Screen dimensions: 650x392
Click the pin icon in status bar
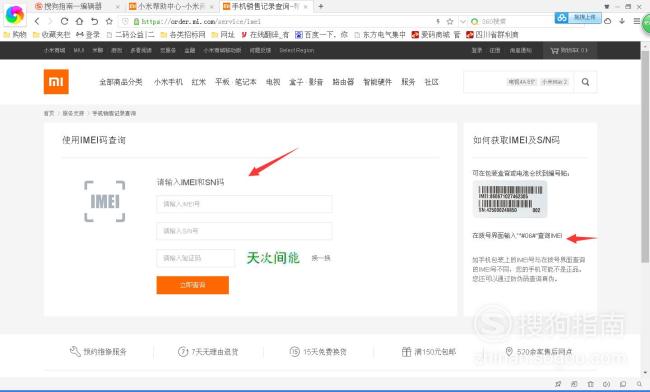click(558, 384)
